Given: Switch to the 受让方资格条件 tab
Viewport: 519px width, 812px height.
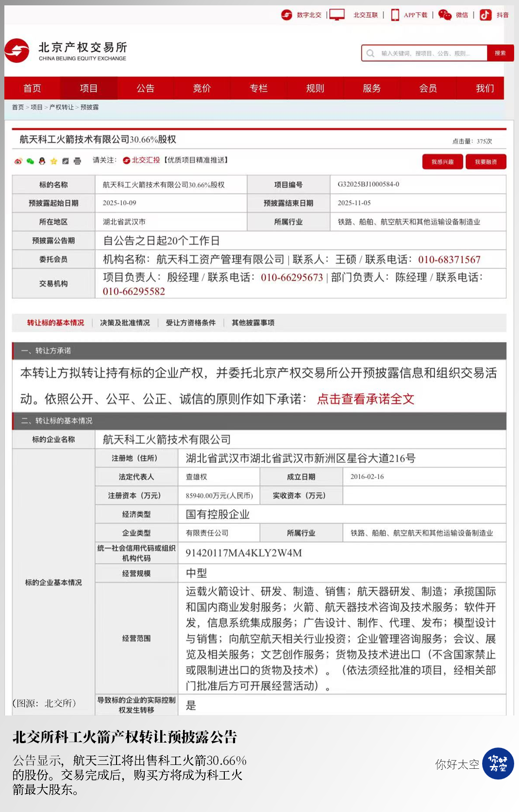Looking at the screenshot, I should 191,323.
